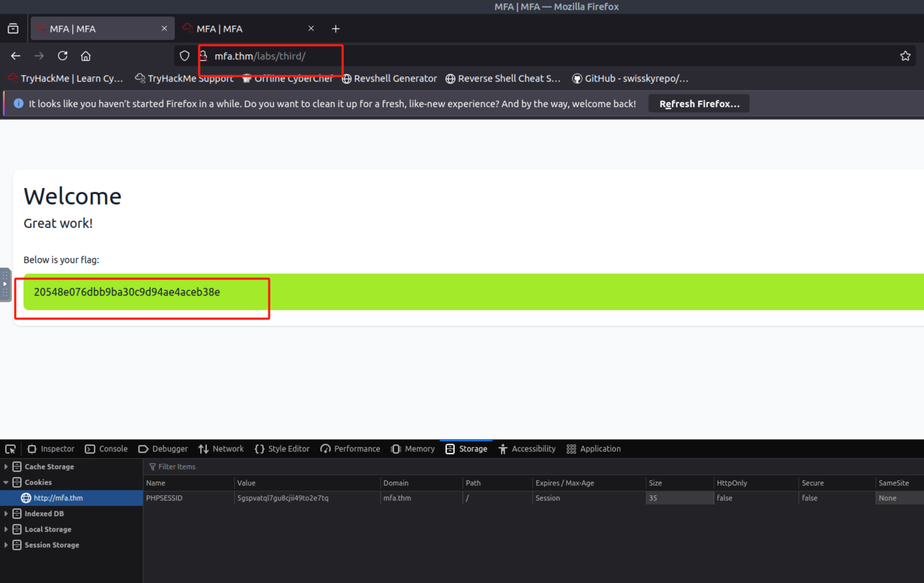The height and width of the screenshot is (583, 924).
Task: Open the Console devtools tab
Action: click(x=107, y=449)
